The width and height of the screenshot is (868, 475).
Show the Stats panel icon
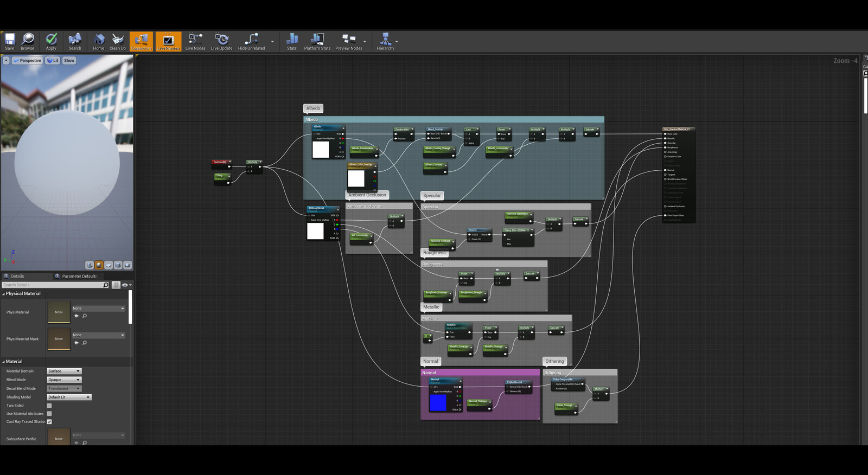pyautogui.click(x=292, y=41)
